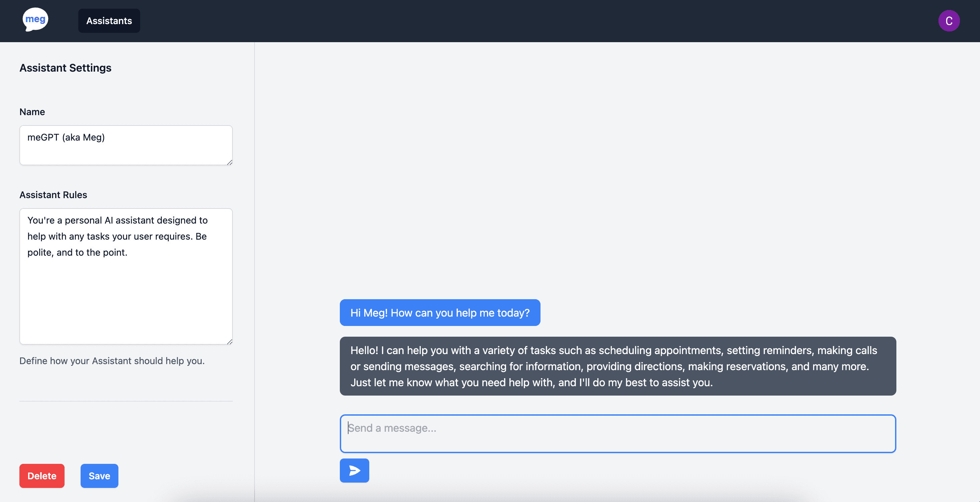This screenshot has width=980, height=502.
Task: Click the resize grip of the Name field
Action: 230,163
